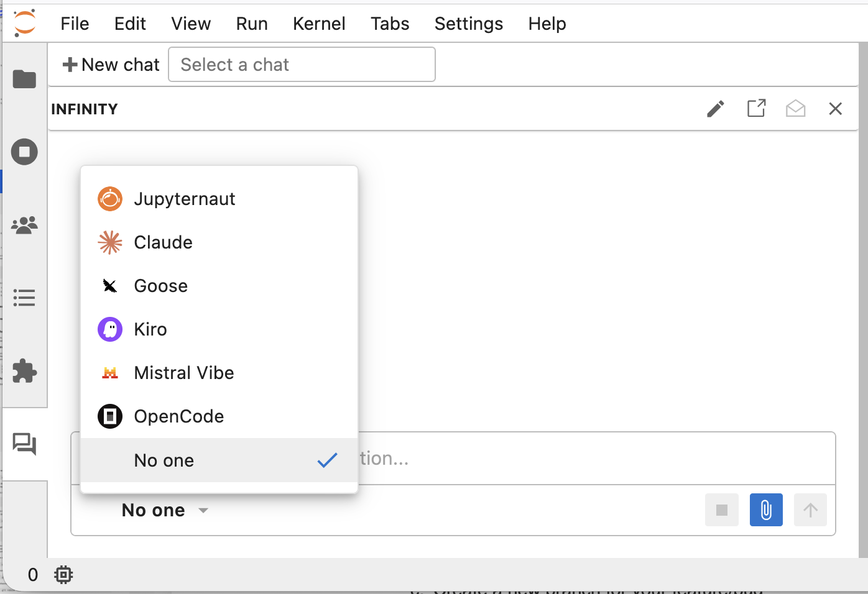Open the Tabs menu
Viewport: 868px width, 594px height.
point(390,24)
